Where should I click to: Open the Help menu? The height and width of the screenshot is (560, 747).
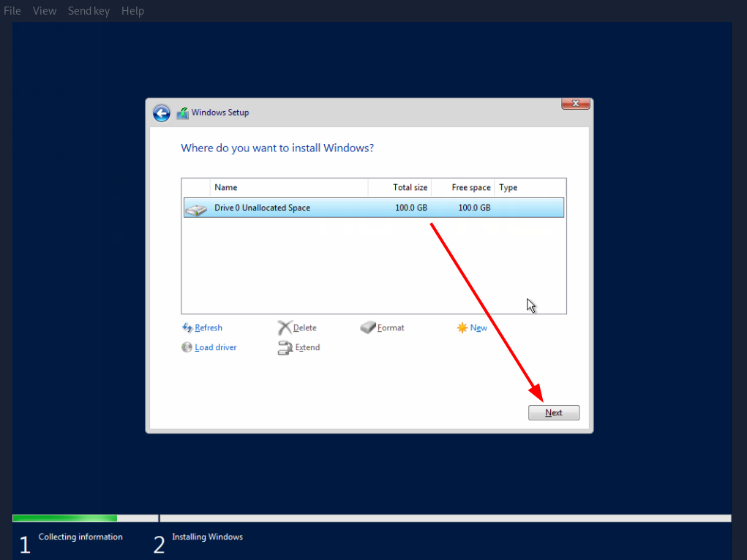click(132, 10)
